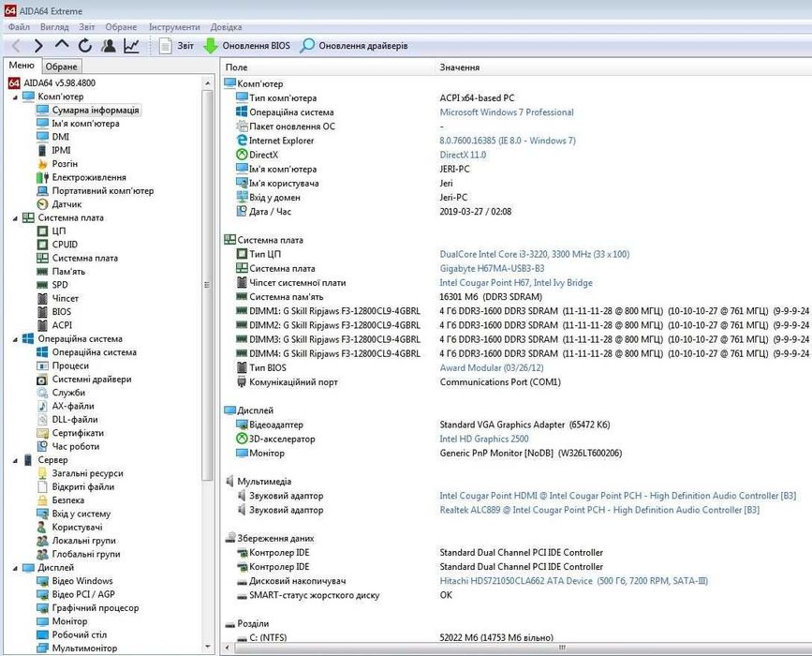Image resolution: width=812 pixels, height=656 pixels.
Task: Collapse the Операційна система tree node
Action: 15,339
